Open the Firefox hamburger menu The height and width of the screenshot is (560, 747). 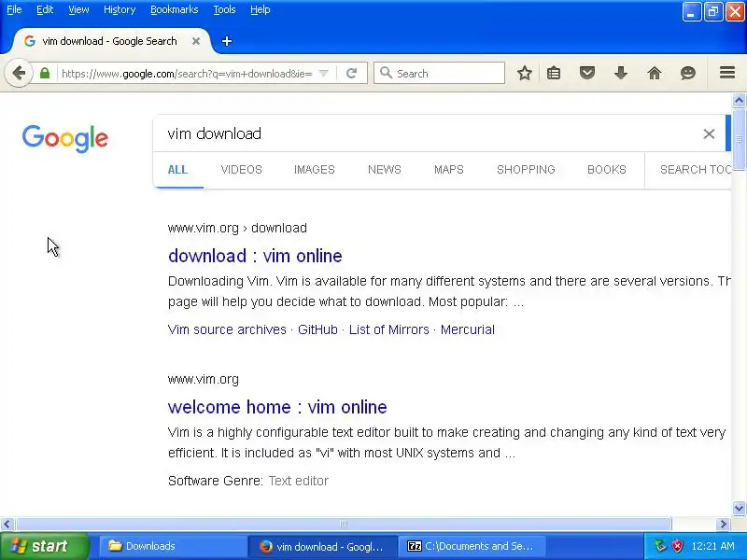tap(727, 73)
